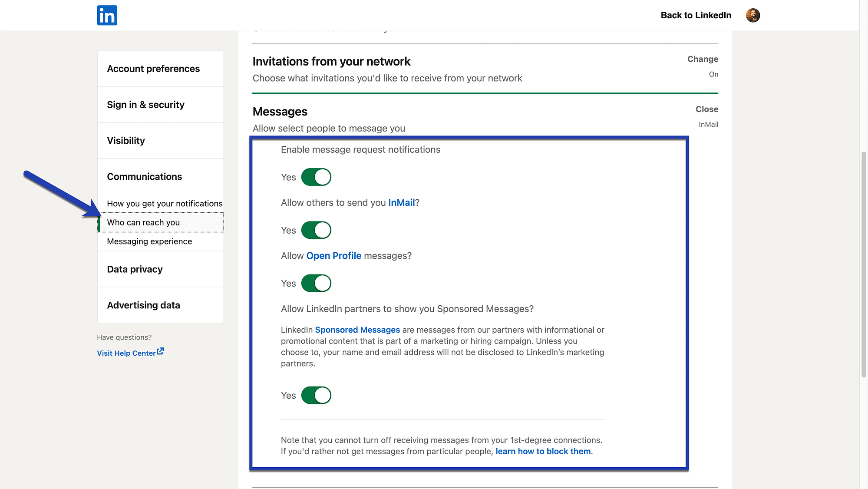Open Visibility settings section
Viewport: 868px width, 489px height.
[x=125, y=140]
